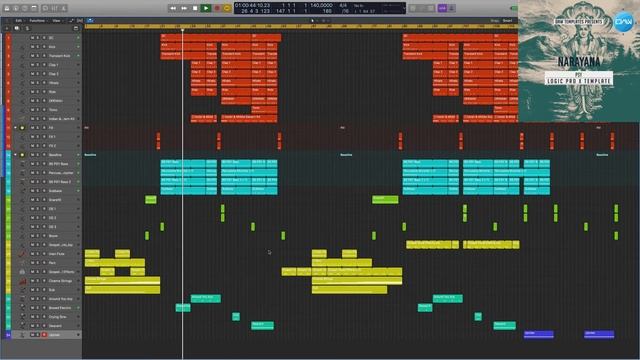Click the global Solo S button in track header
The image size is (640, 360).
point(27,29)
